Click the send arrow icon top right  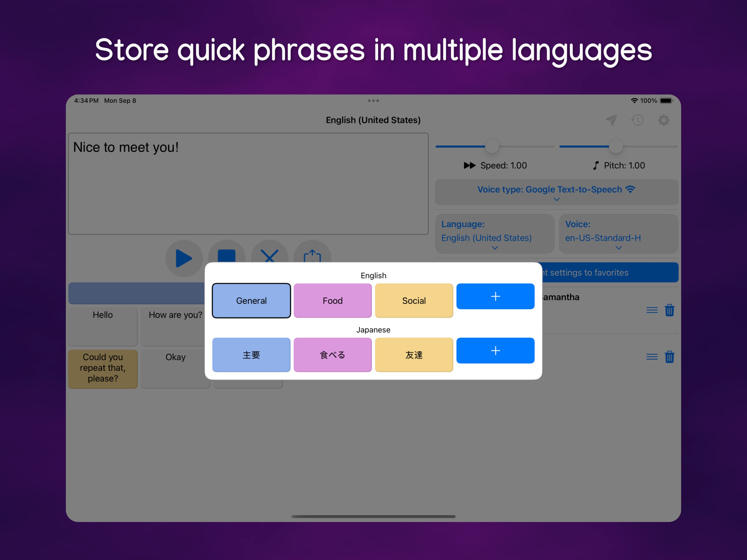pos(611,120)
